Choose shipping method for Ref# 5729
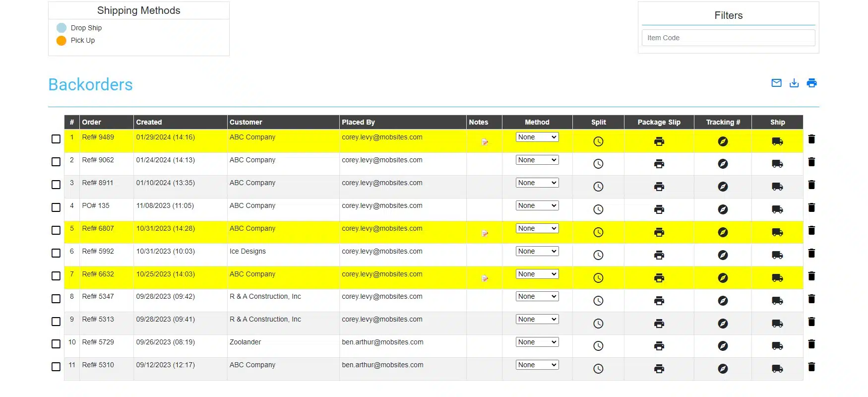The height and width of the screenshot is (397, 868). click(537, 342)
